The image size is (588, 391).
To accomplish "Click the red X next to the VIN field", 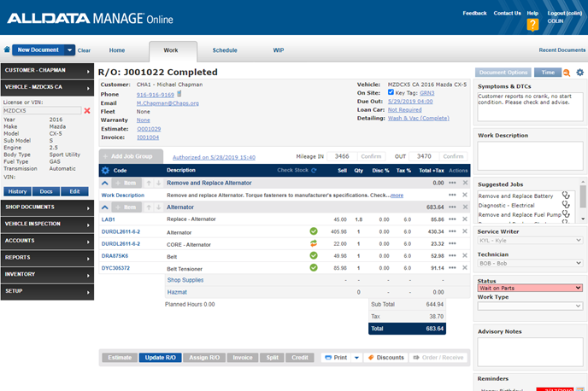I will tap(86, 110).
